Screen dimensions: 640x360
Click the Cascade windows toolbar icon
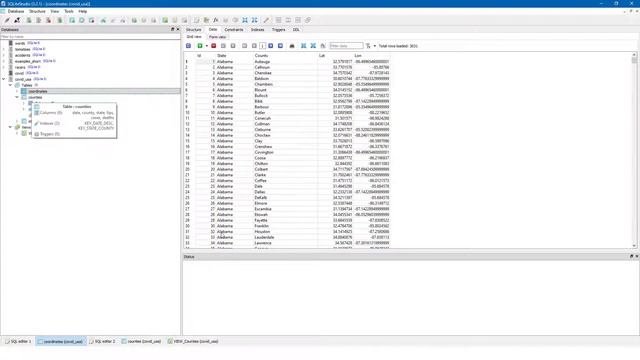(x=308, y=20)
